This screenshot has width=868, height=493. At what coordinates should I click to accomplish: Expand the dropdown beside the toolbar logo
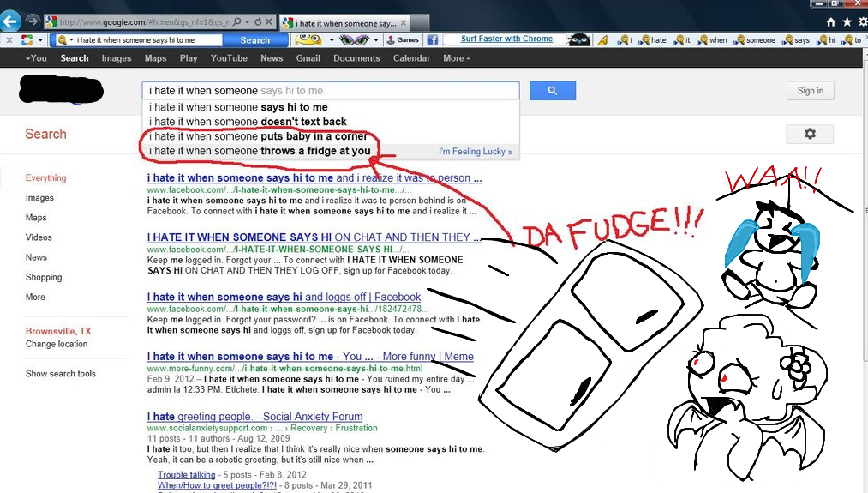tap(40, 40)
